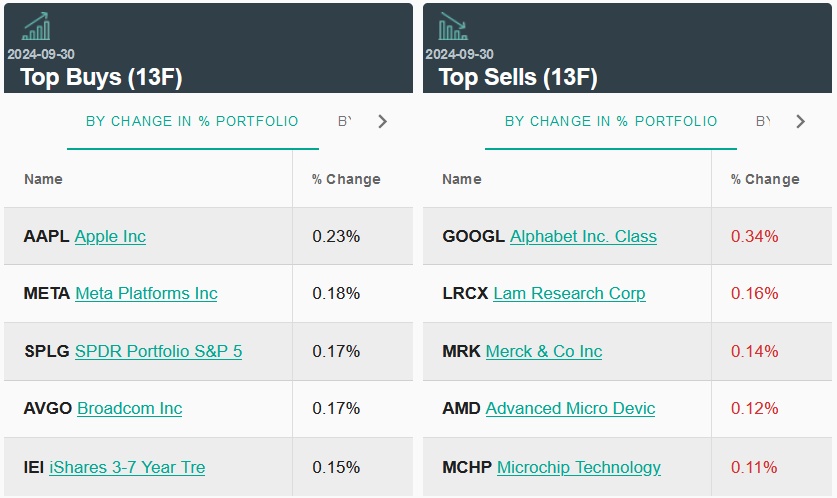
Task: Open the Advanced Micro Devic link
Action: point(570,409)
